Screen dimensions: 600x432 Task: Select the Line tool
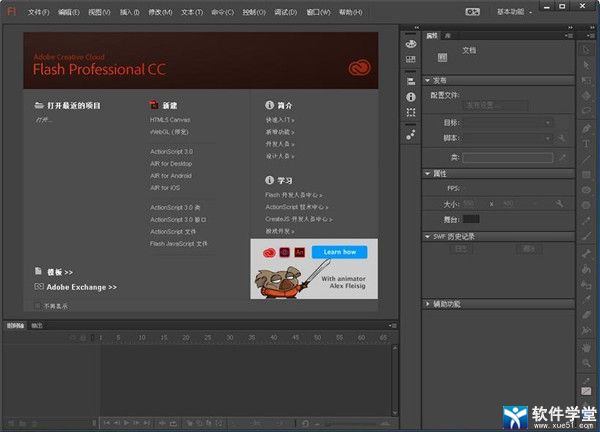(586, 159)
